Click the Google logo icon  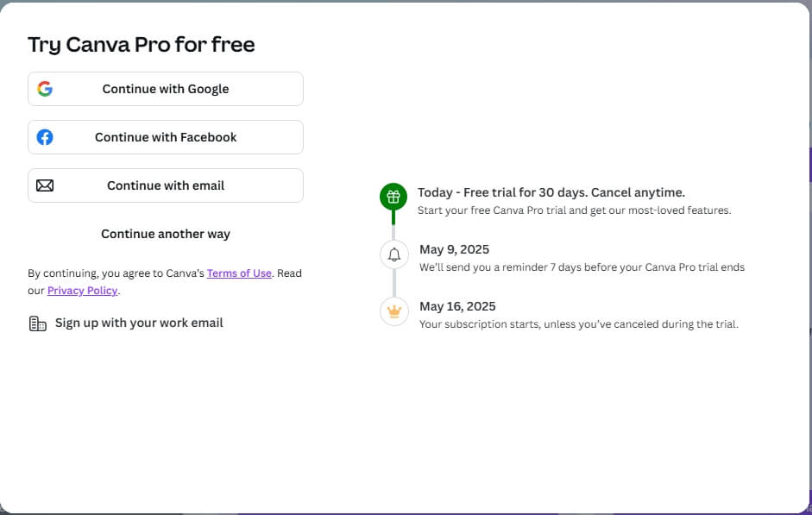tap(45, 89)
